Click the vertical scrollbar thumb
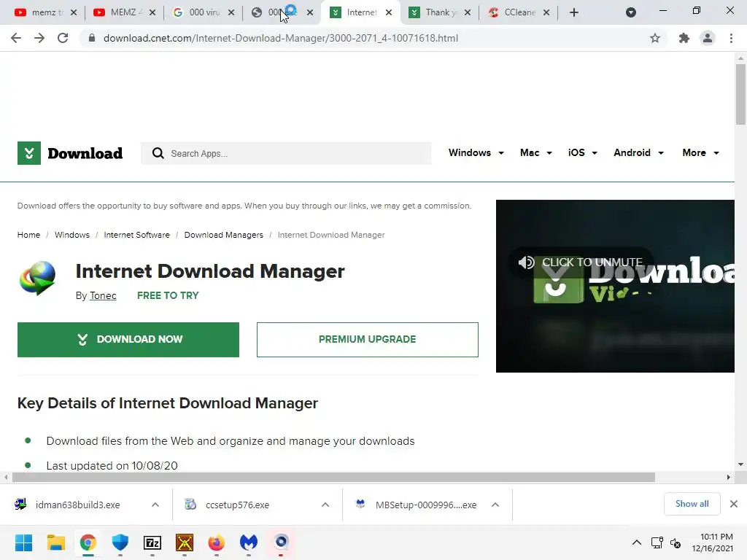The width and height of the screenshot is (747, 560). coord(740,94)
